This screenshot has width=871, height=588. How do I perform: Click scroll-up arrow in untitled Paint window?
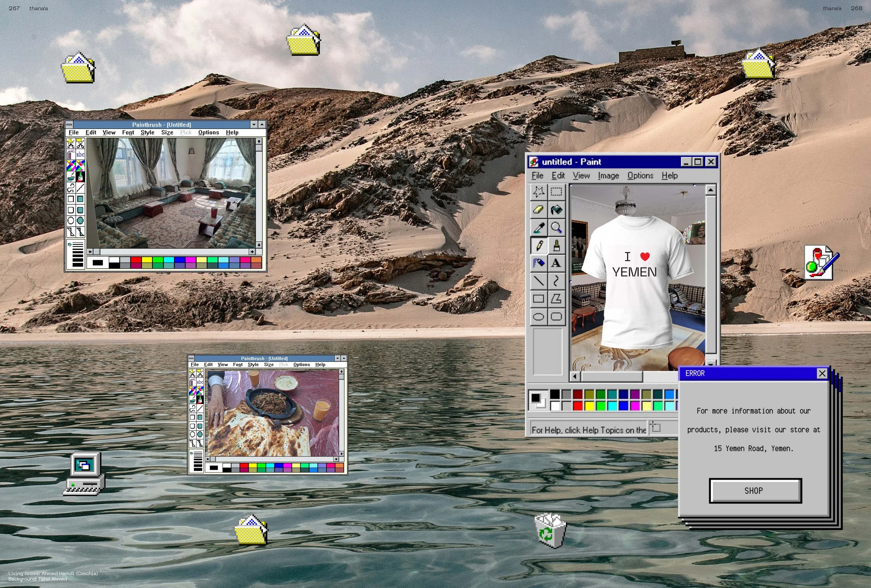(711, 191)
